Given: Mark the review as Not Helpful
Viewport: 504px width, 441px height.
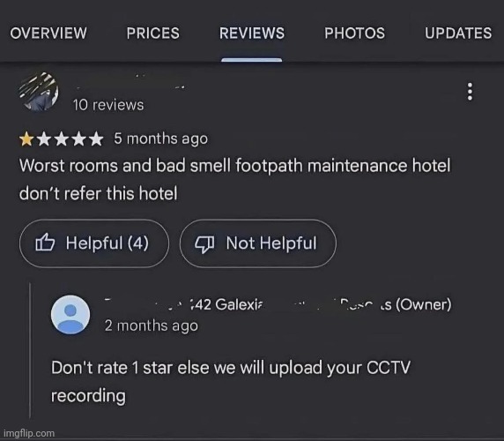Looking at the screenshot, I should [258, 243].
